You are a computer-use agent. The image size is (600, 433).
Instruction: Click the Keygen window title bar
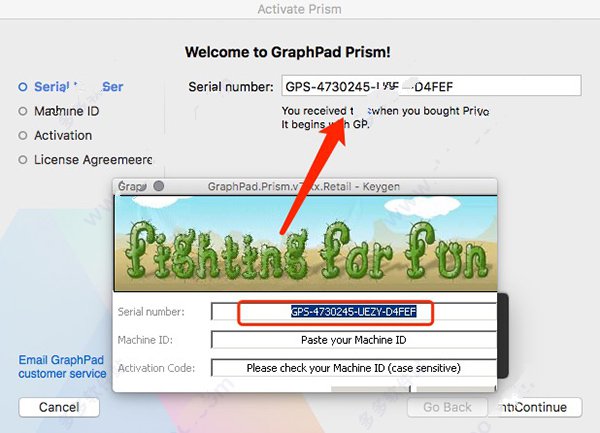tap(305, 187)
